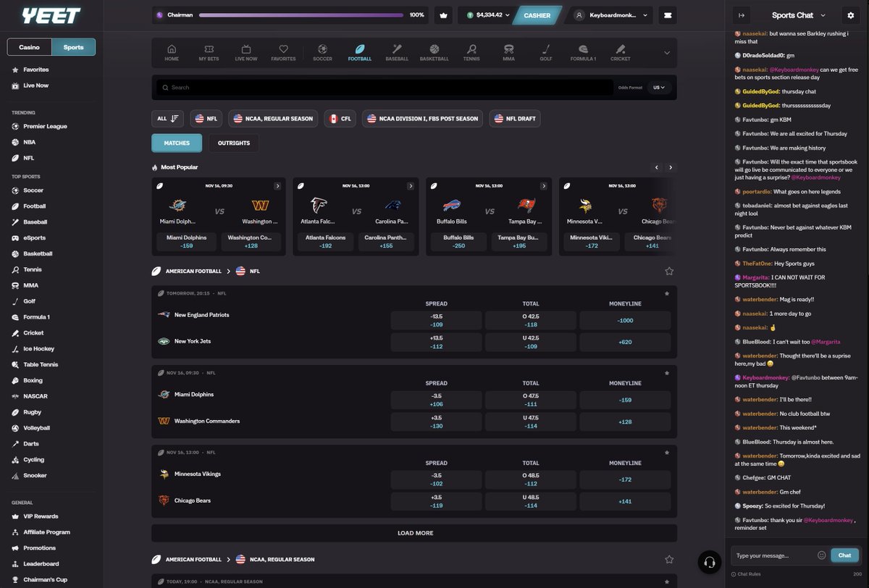Image resolution: width=869 pixels, height=588 pixels.
Task: Filter by NFL league chip
Action: [207, 119]
